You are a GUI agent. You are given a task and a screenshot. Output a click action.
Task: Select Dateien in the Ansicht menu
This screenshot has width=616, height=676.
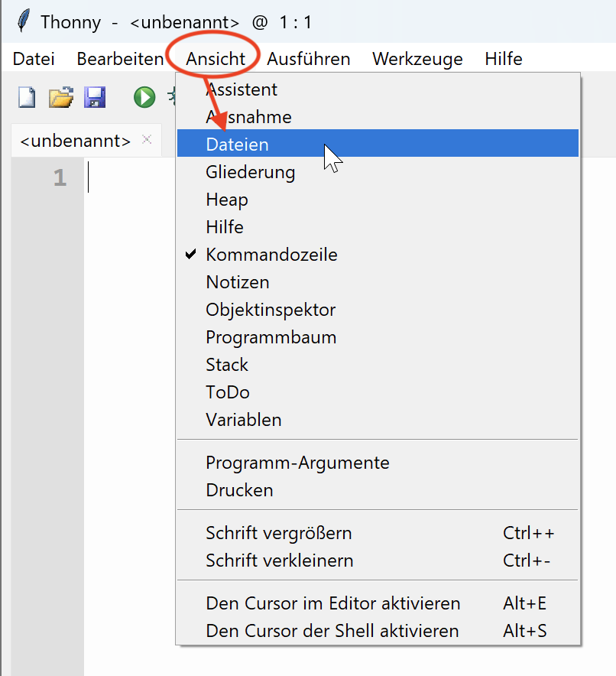tap(237, 145)
